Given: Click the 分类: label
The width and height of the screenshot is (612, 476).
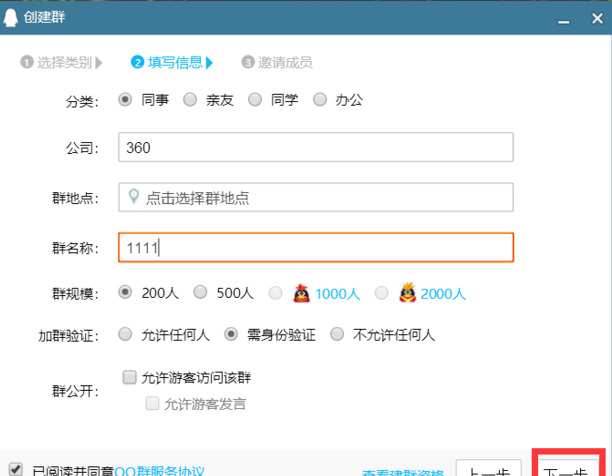Looking at the screenshot, I should tap(82, 101).
